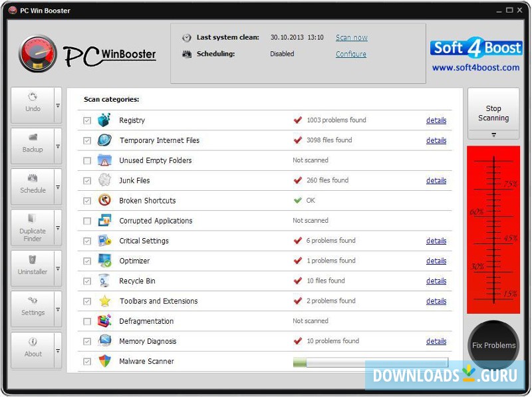Viewport: 532px width, 397px height.
Task: Select the '1003 problems found' text
Action: pyautogui.click(x=336, y=120)
